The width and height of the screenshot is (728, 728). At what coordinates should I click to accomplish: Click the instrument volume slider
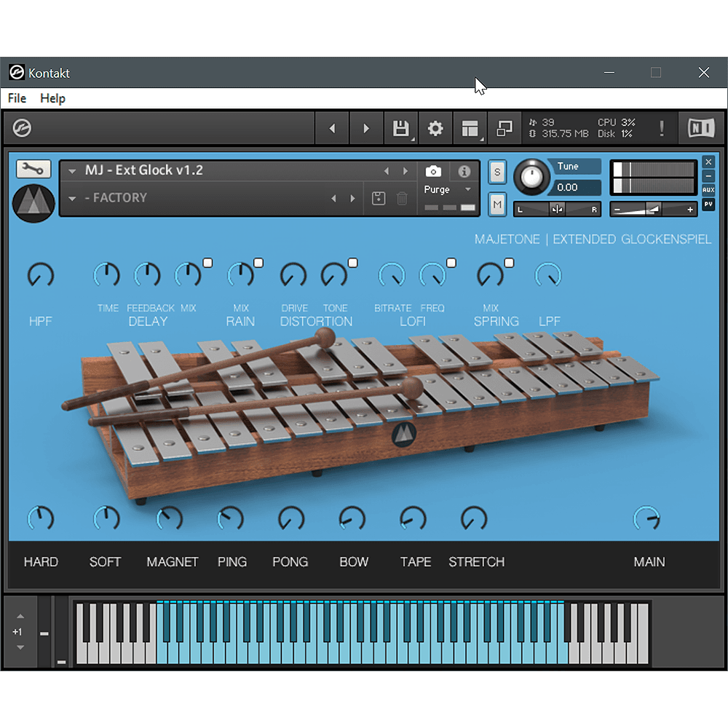(653, 210)
